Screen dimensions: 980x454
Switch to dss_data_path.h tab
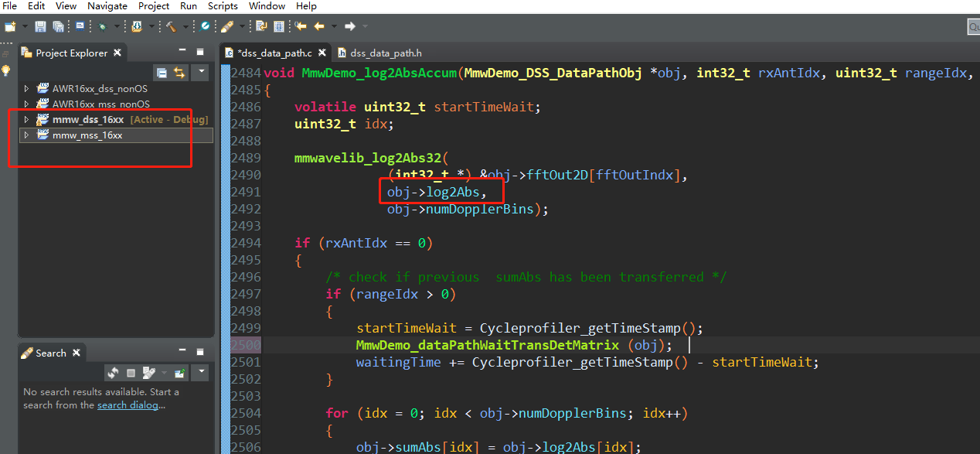[386, 53]
